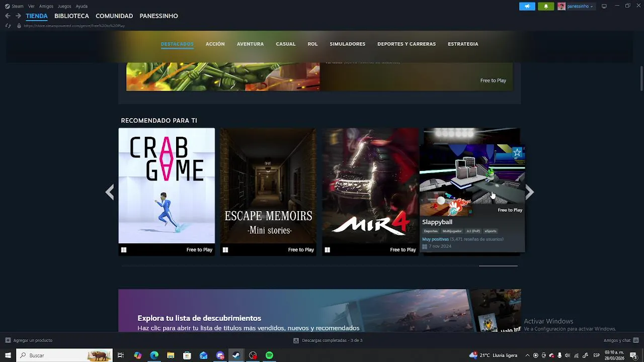This screenshot has height=362, width=644.
Task: Click the JcJ (PvP) tag
Action: point(473,231)
